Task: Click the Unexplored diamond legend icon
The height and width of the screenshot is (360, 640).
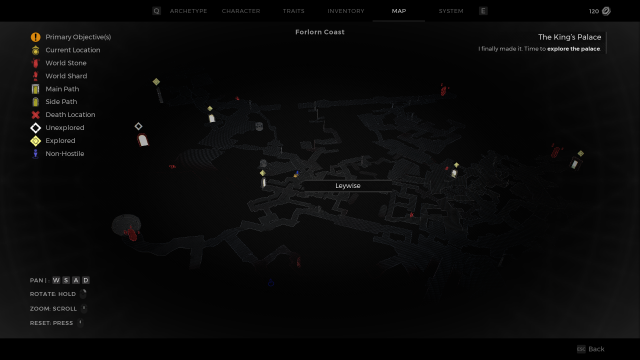Action: click(36, 128)
